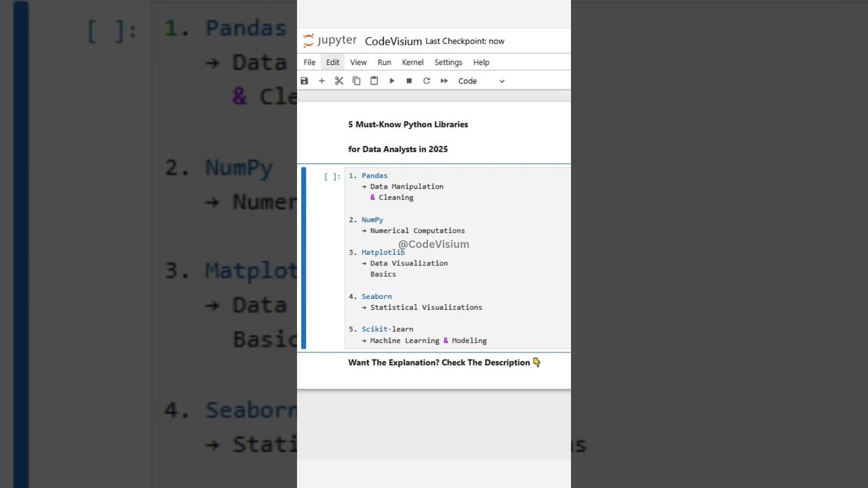Rename the notebook titled CodeVisium
The width and height of the screenshot is (868, 488).
tap(393, 41)
